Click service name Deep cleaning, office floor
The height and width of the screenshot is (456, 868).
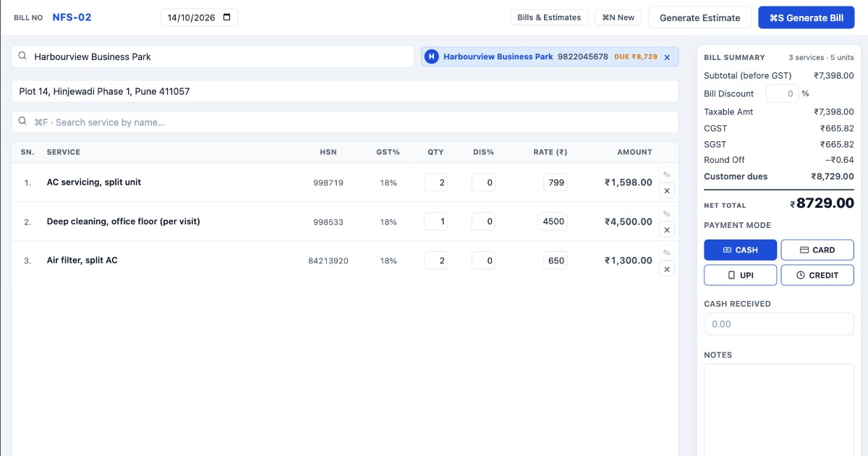(124, 221)
